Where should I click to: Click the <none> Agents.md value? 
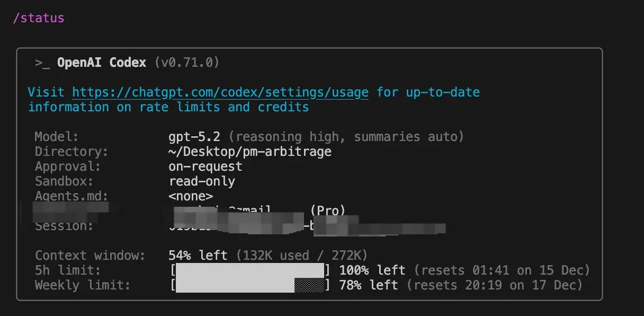(x=191, y=196)
